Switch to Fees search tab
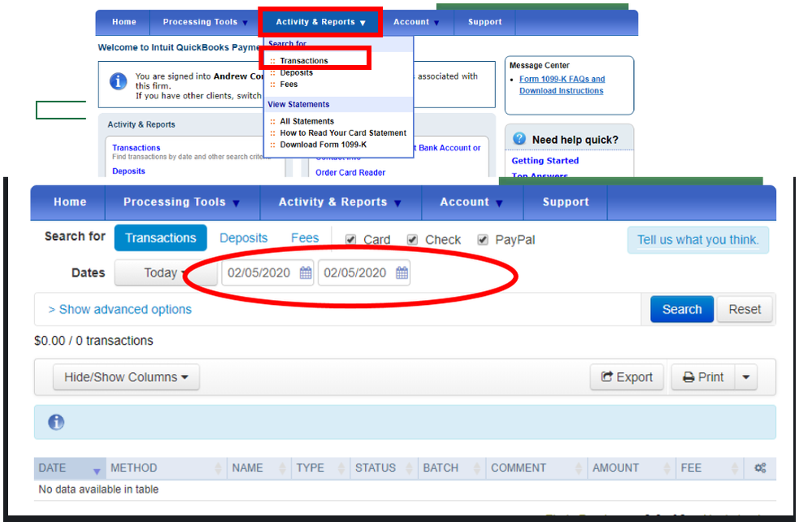The image size is (812, 522). [x=305, y=237]
